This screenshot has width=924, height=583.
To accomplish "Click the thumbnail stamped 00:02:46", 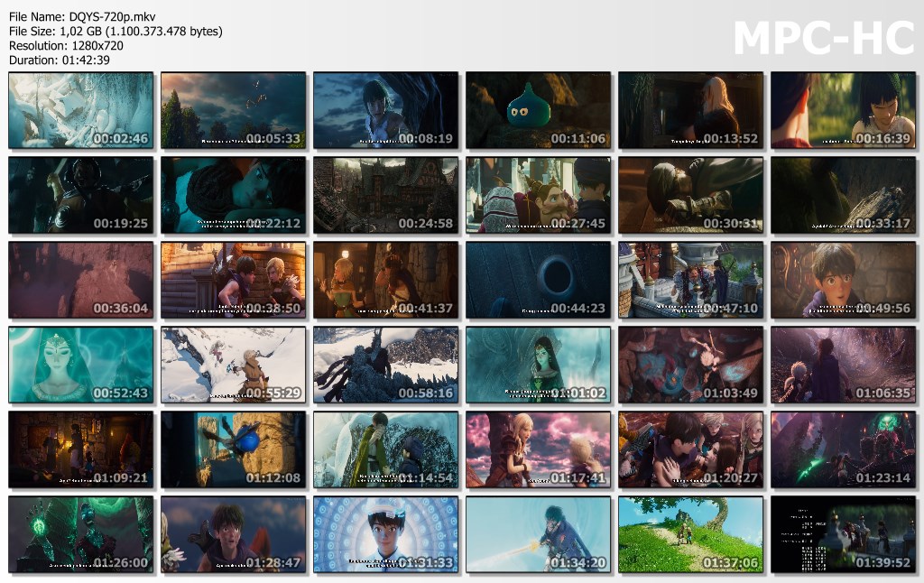I will pos(80,110).
